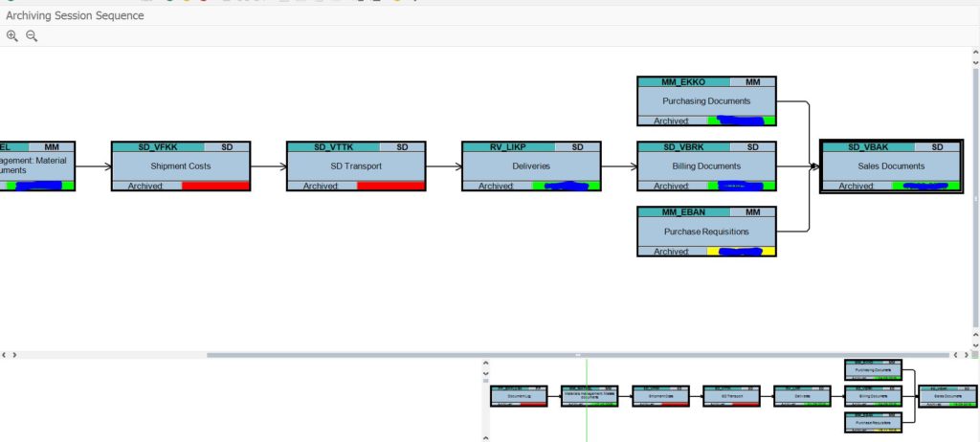Screen dimensions: 980x442
Task: Click the zoom out magnifier icon
Action: coord(32,36)
